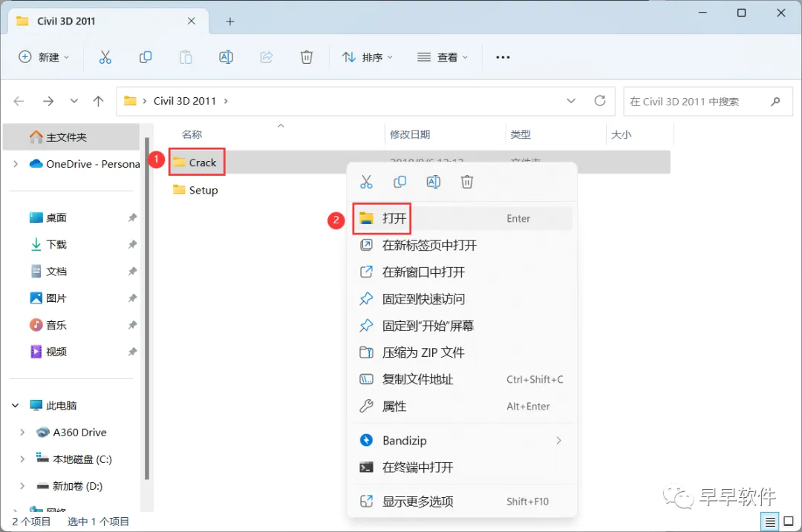Viewport: 802px width, 532px height.
Task: Open the three-dot See more menu in the toolbar
Action: point(503,57)
